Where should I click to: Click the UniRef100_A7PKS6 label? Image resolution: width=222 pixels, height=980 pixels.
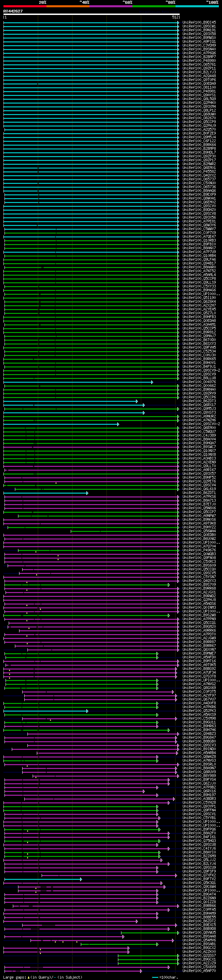tap(199, 496)
